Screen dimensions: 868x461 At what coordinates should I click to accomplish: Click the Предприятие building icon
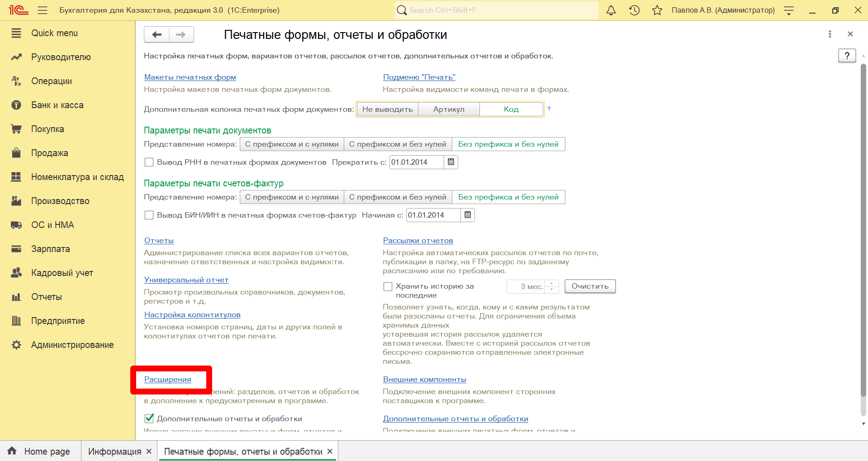16,321
